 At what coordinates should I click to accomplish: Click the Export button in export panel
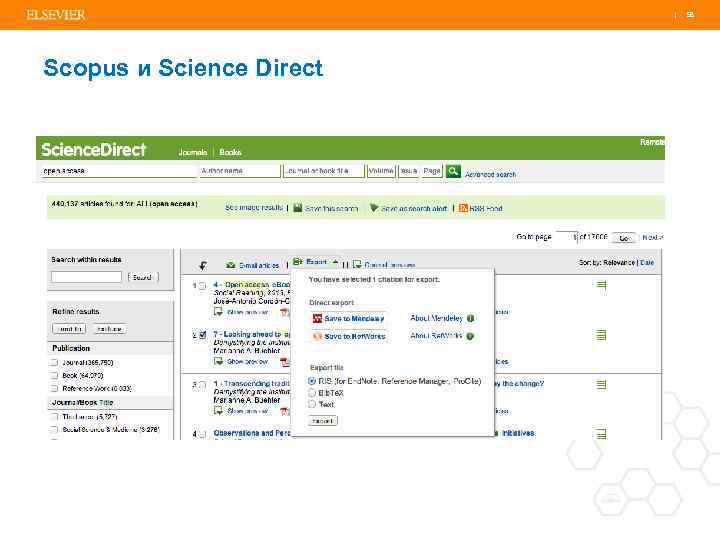322,421
